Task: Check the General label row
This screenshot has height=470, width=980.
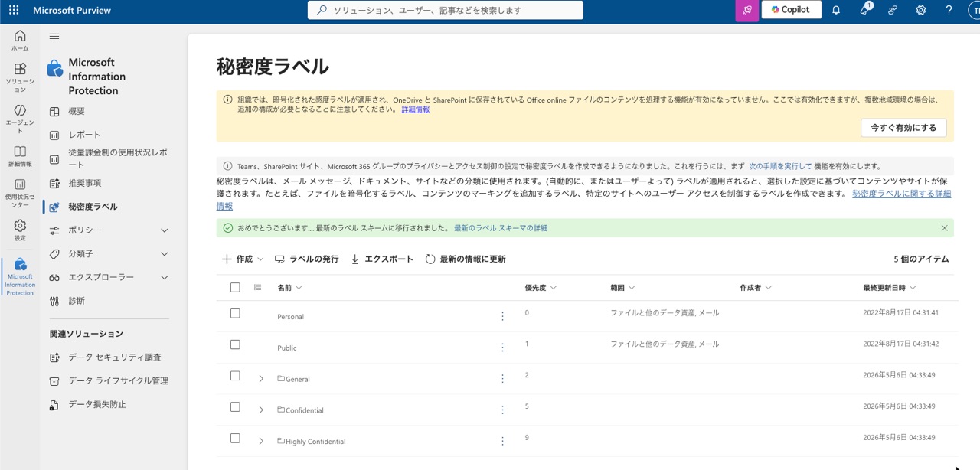Action: tap(235, 376)
